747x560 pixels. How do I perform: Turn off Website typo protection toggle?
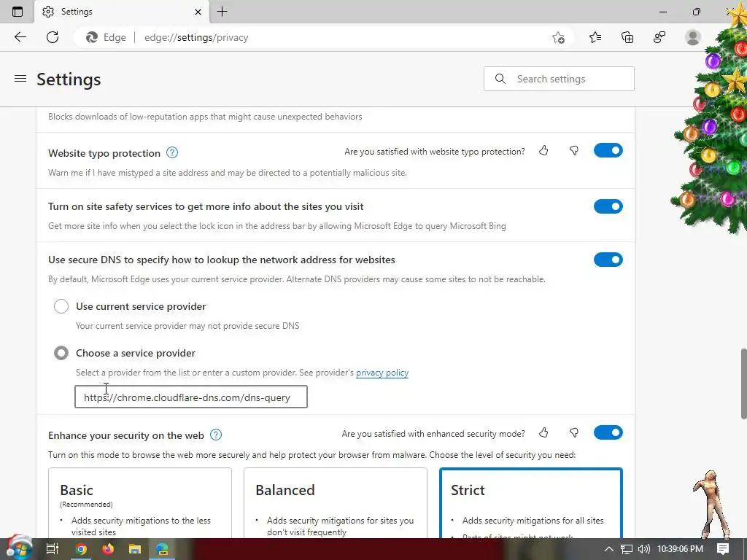point(608,150)
